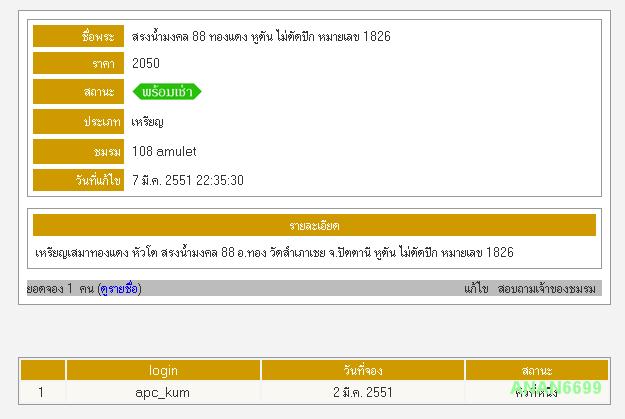The height and width of the screenshot is (419, 625).
Task: Click the reservation date 2 มี.ค. 2551
Action: pos(363,392)
